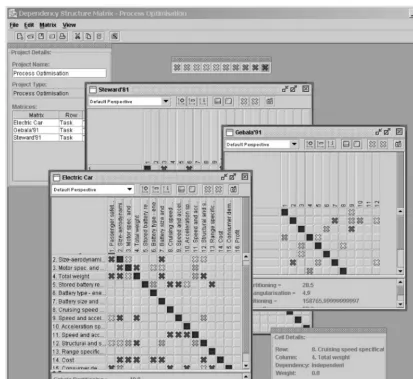The height and width of the screenshot is (379, 413).
Task: Select the darkest dependency marker in floating palette
Action: click(x=265, y=68)
